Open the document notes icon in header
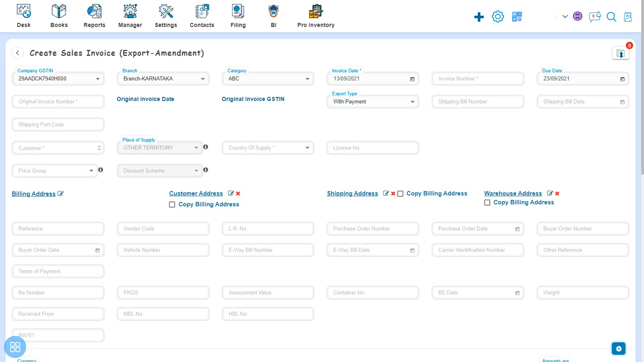The height and width of the screenshot is (362, 644). 628,17
